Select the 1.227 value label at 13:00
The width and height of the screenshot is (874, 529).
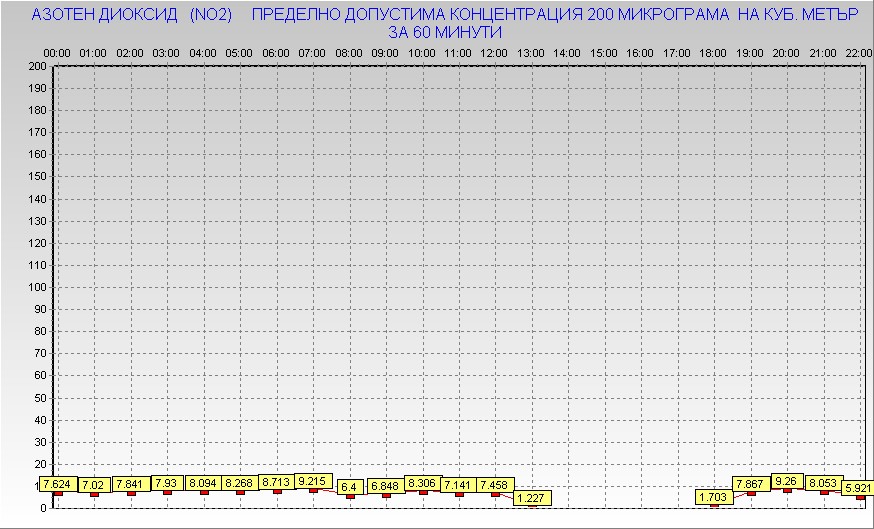pos(532,498)
